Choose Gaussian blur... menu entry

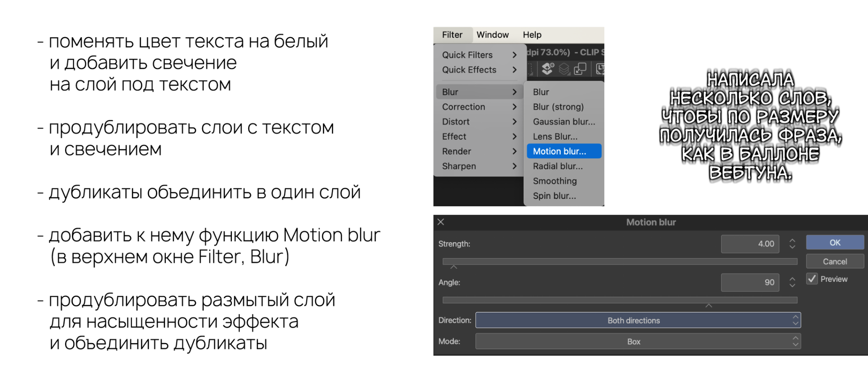(x=564, y=122)
